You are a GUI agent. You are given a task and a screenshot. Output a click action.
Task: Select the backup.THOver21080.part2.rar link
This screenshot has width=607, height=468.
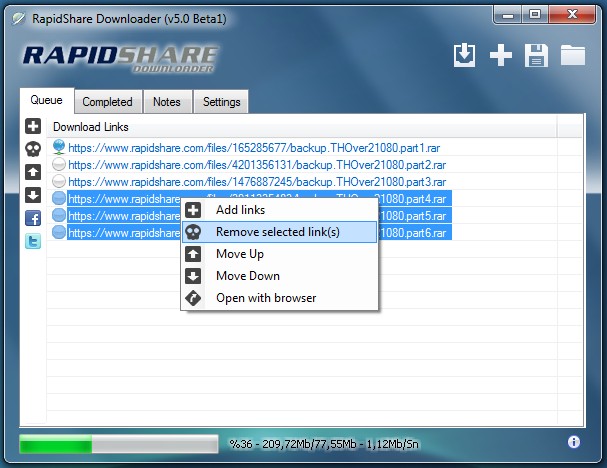257,165
